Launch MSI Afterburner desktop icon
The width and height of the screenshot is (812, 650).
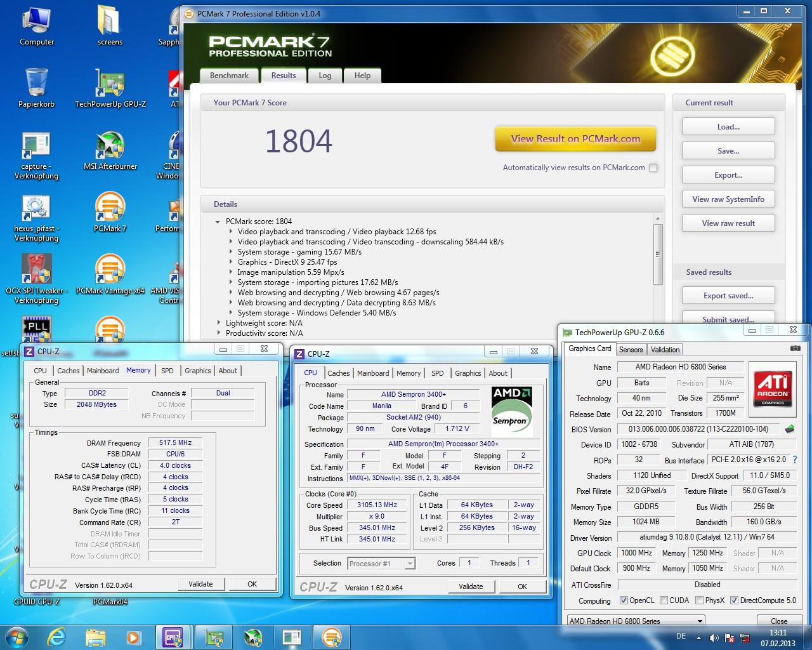pyautogui.click(x=110, y=151)
